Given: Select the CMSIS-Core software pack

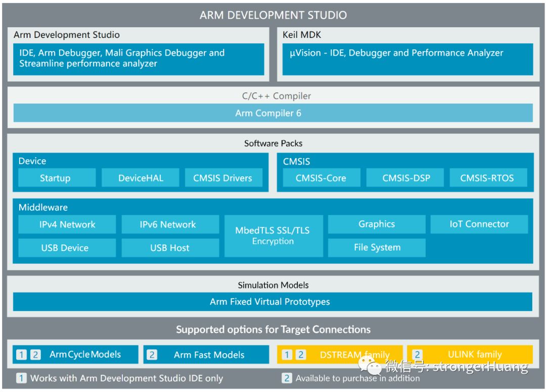Looking at the screenshot, I should pos(322,178).
